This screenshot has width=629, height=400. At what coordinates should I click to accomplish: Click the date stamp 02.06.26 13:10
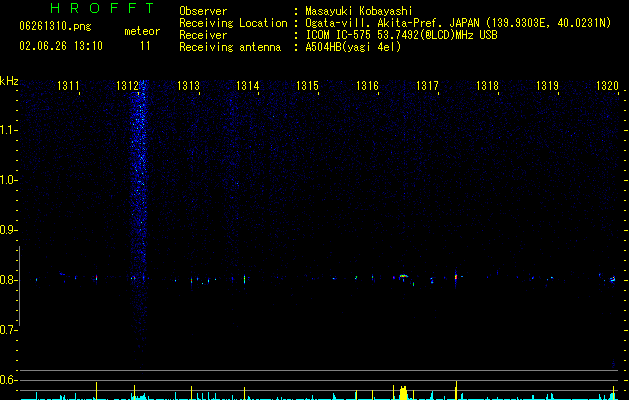(61, 46)
